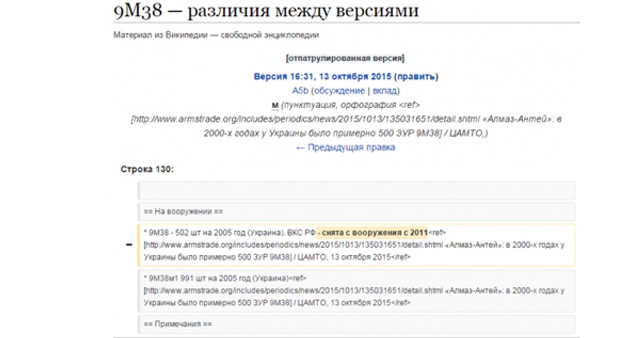
Task: Go to "← Предыдущая правка" previous edit
Action: click(345, 147)
